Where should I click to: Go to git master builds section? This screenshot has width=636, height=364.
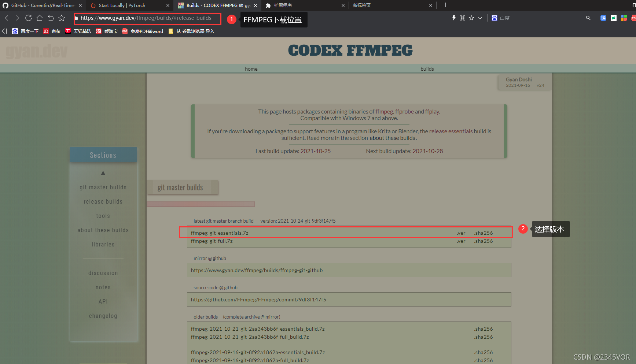point(103,187)
